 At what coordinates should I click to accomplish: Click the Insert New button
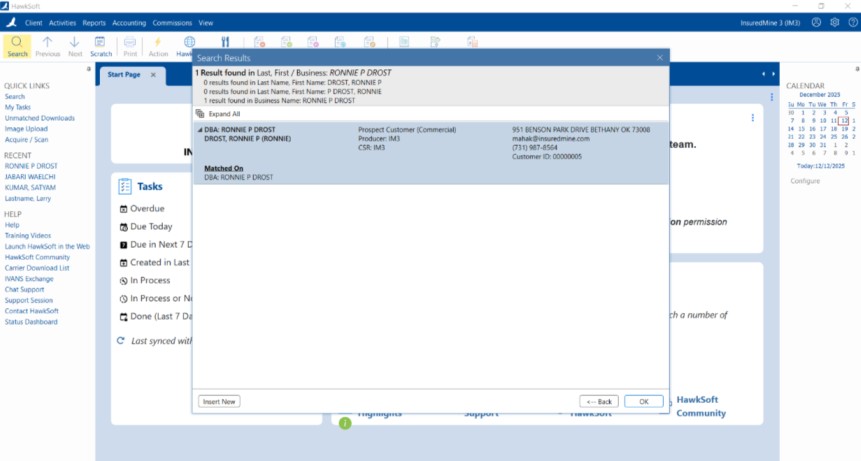click(x=219, y=401)
